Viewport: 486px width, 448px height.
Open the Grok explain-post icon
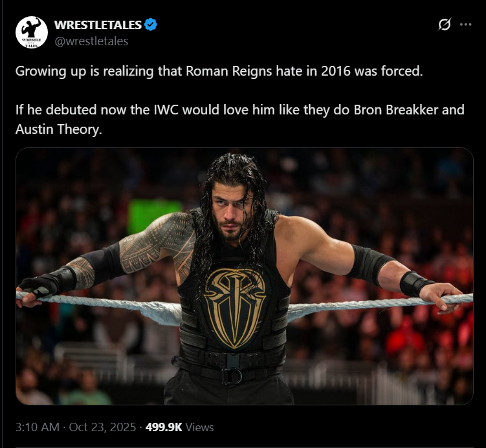445,25
